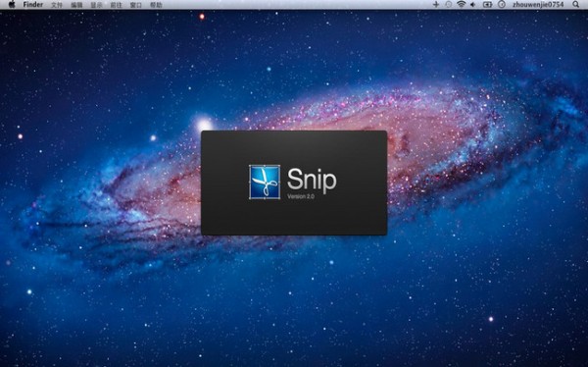Screen dimensions: 588x367
Task: Click the clock icon in menu bar
Action: click(x=502, y=5)
